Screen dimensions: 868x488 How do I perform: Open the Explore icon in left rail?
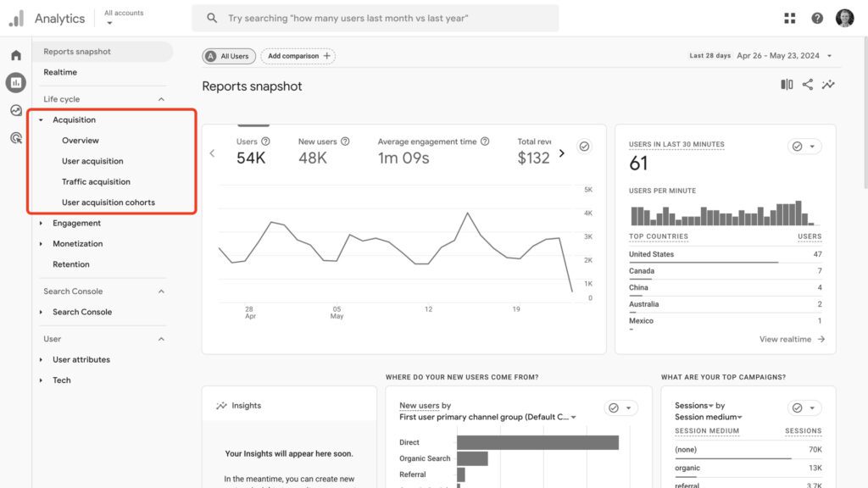tap(15, 110)
